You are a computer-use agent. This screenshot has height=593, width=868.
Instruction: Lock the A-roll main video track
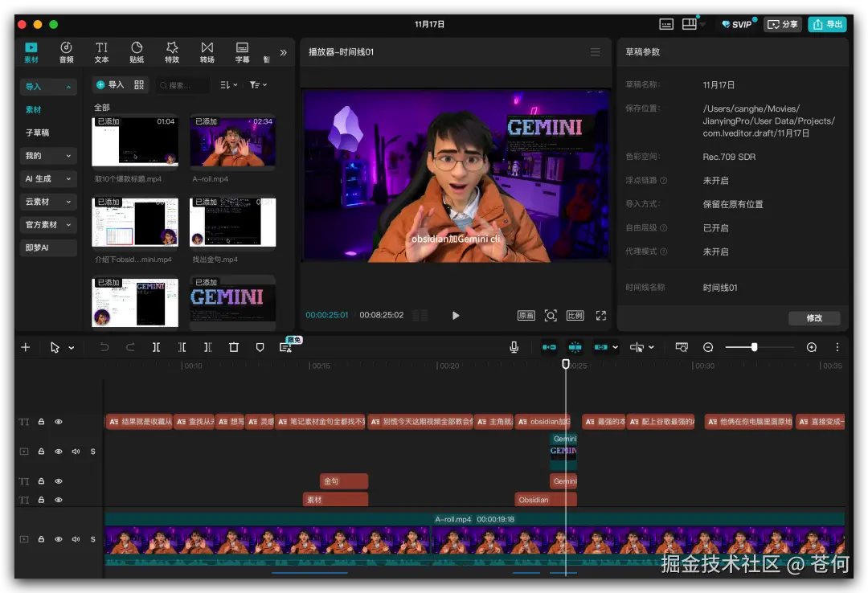[x=41, y=539]
